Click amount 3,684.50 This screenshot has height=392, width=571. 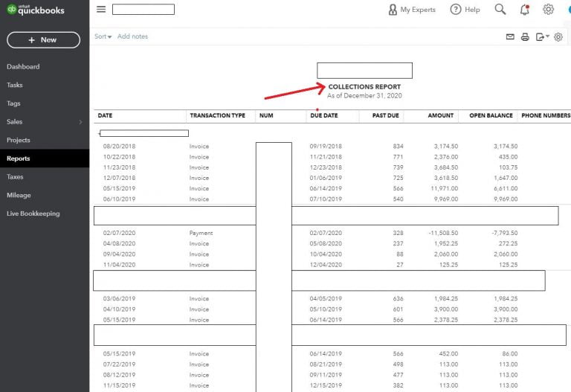click(x=446, y=167)
